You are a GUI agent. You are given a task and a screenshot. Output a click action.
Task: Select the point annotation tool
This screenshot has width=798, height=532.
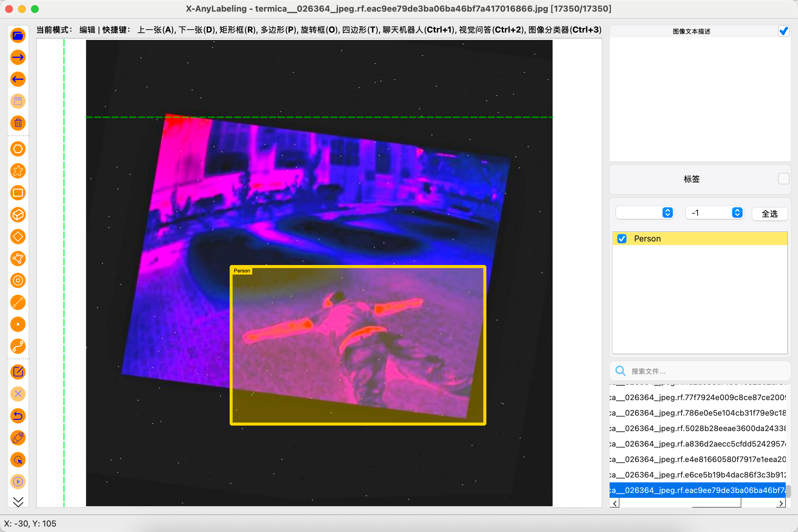(18, 324)
